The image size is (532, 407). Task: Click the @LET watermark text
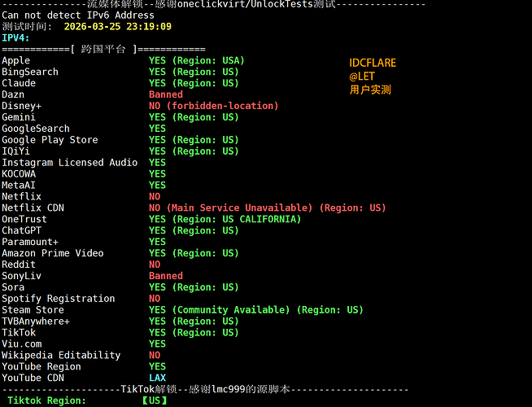pyautogui.click(x=362, y=77)
